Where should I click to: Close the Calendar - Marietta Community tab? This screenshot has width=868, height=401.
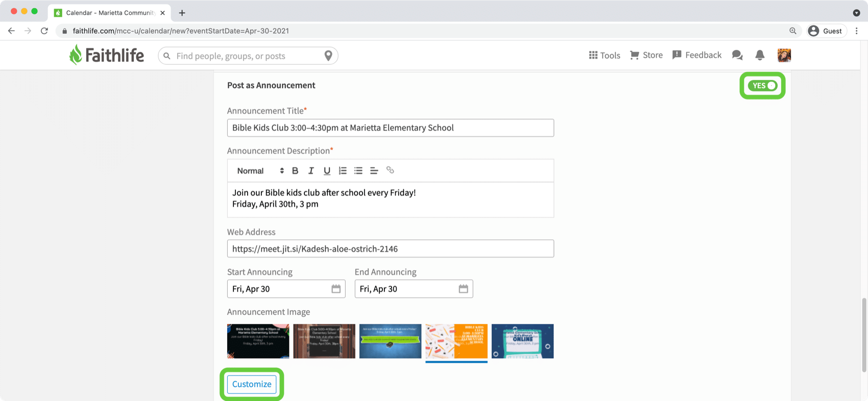tap(162, 13)
